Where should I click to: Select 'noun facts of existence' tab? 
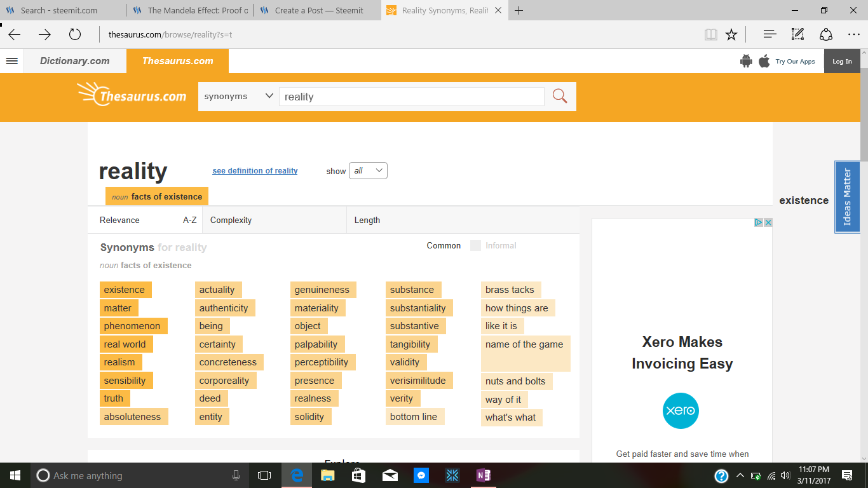coord(157,196)
